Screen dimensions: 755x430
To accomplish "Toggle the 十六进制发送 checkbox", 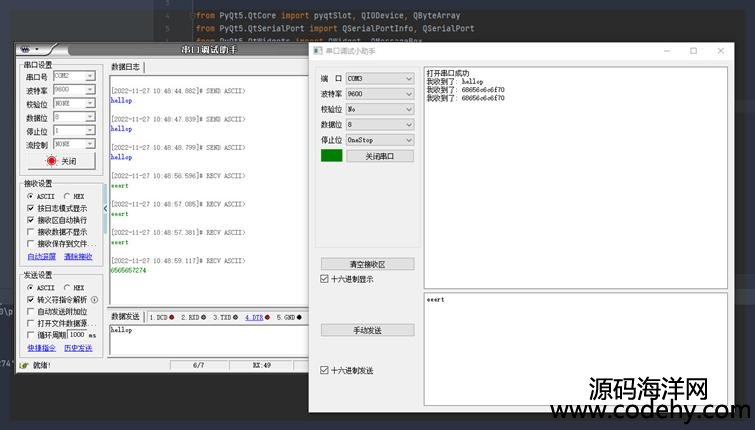I will point(324,370).
